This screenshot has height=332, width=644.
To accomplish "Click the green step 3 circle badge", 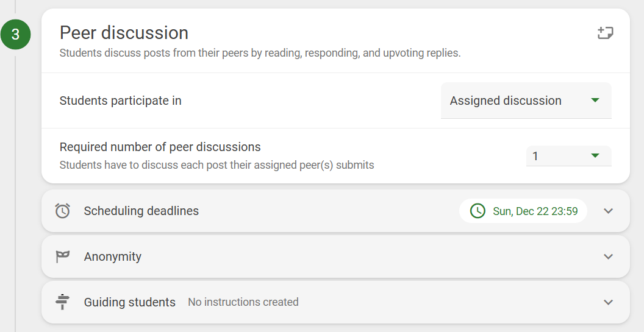I will tap(16, 35).
